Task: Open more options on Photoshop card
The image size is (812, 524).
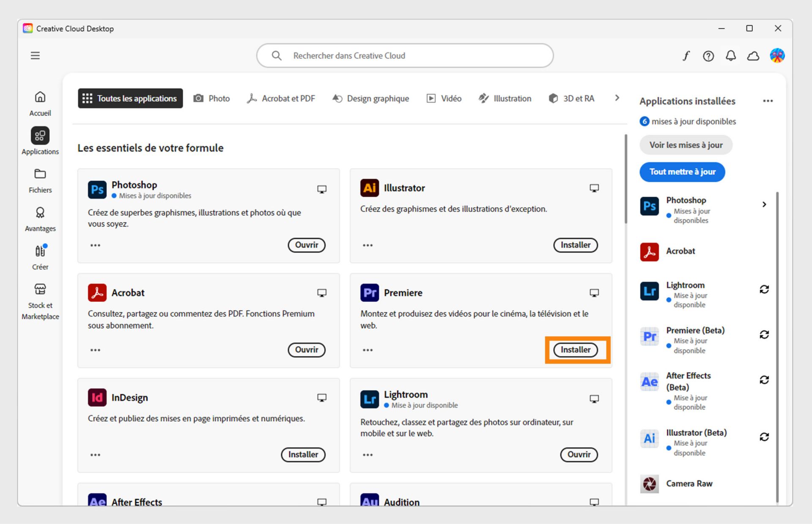Action: point(95,245)
